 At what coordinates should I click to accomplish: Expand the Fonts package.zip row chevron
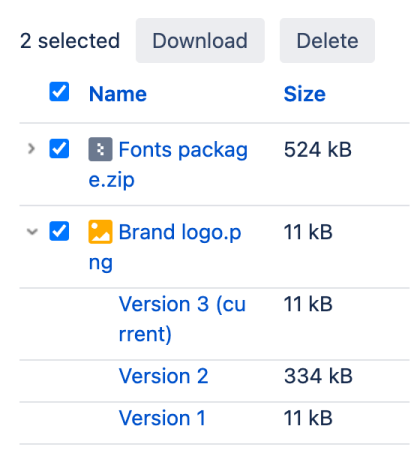[x=32, y=149]
